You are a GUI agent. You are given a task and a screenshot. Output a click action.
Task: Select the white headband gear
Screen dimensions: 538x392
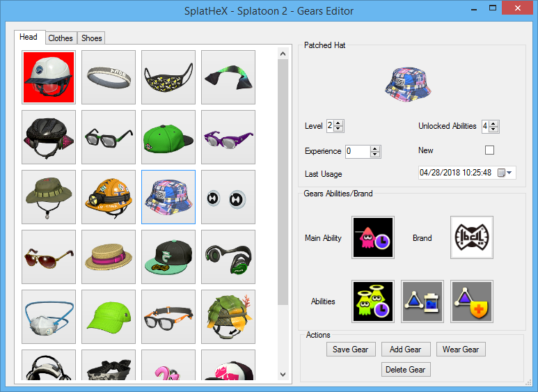(x=109, y=77)
